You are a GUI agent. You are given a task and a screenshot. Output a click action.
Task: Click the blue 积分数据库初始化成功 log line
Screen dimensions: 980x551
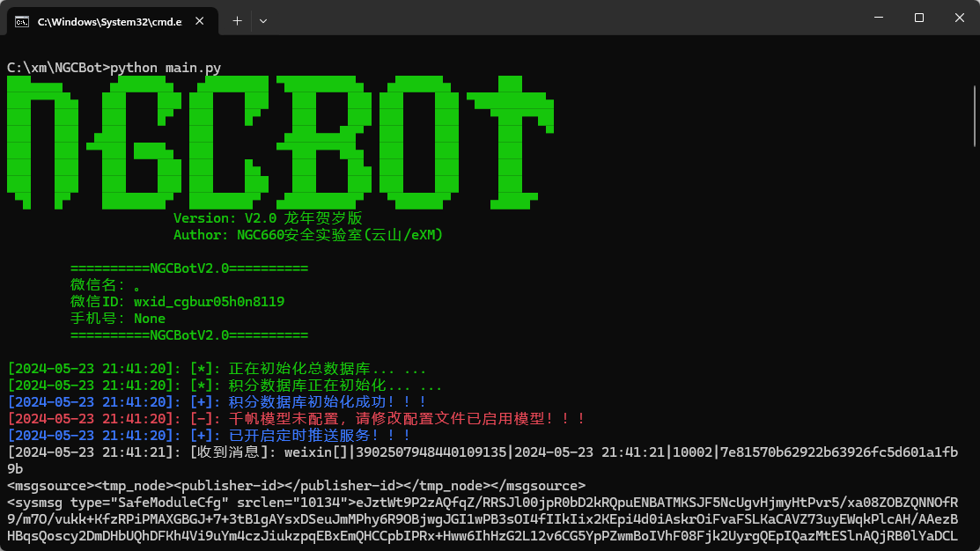pyautogui.click(x=217, y=402)
